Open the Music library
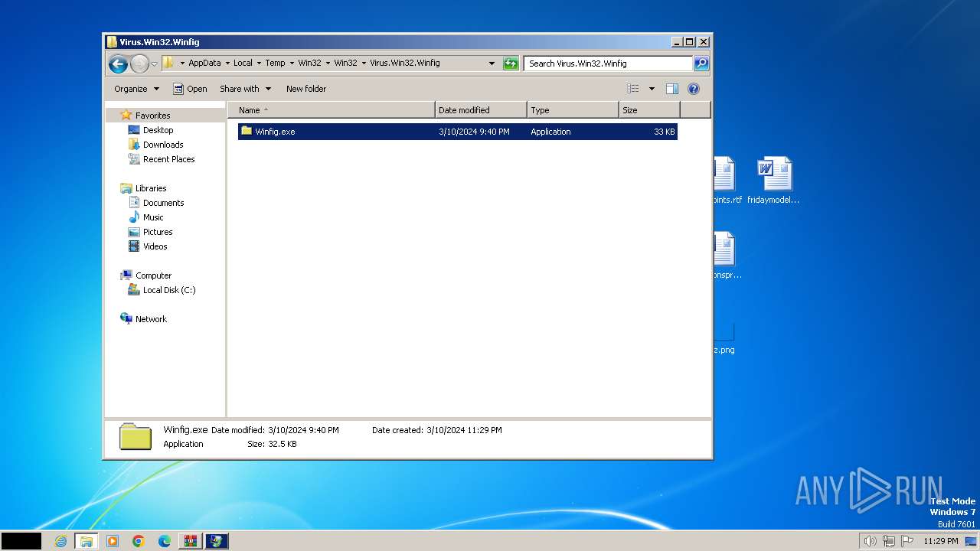 pos(153,217)
